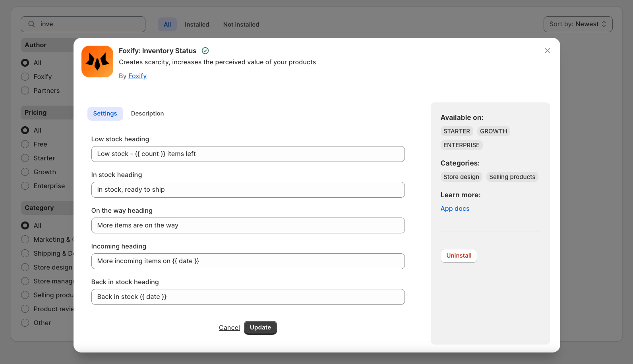Viewport: 633px width, 364px height.
Task: Click the Foxify fox app icon
Action: click(97, 62)
